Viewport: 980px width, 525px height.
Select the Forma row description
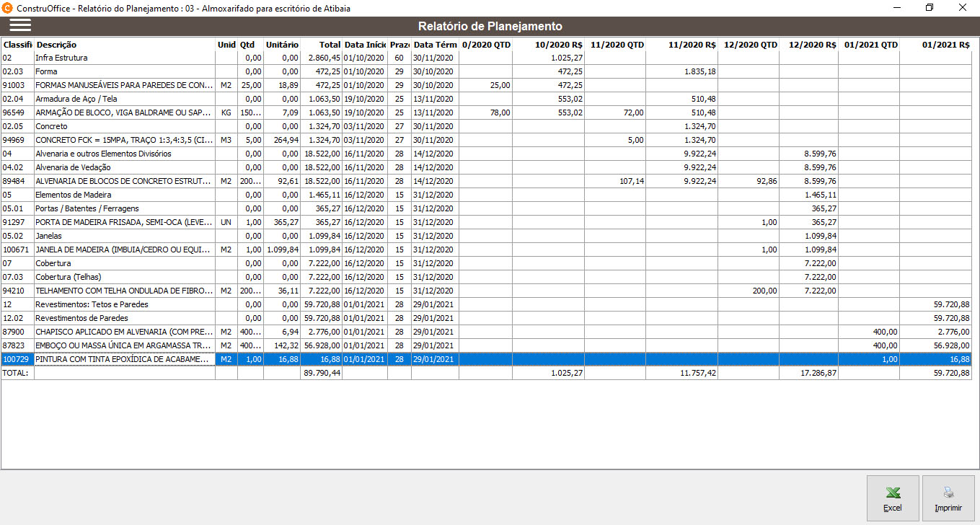point(125,71)
